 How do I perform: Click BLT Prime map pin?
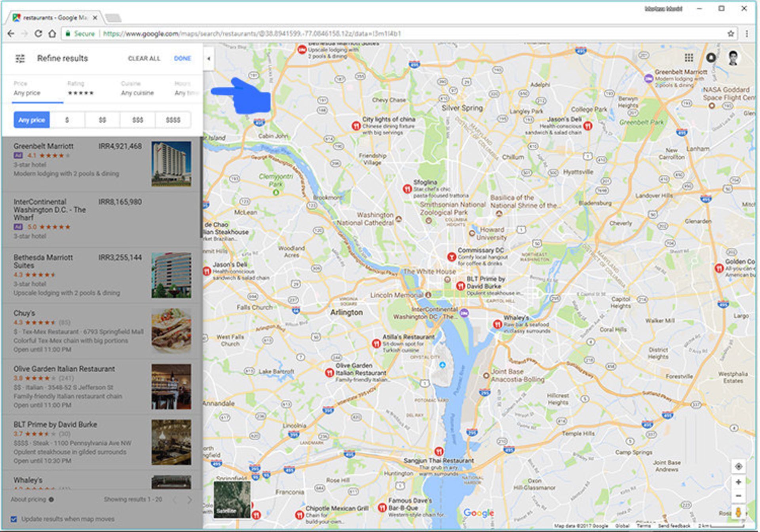click(x=460, y=285)
